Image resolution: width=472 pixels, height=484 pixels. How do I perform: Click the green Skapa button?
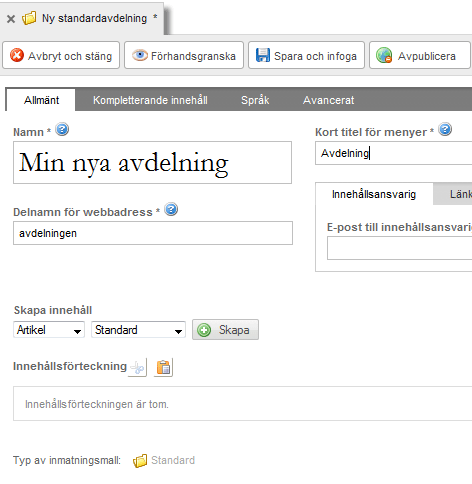point(225,330)
